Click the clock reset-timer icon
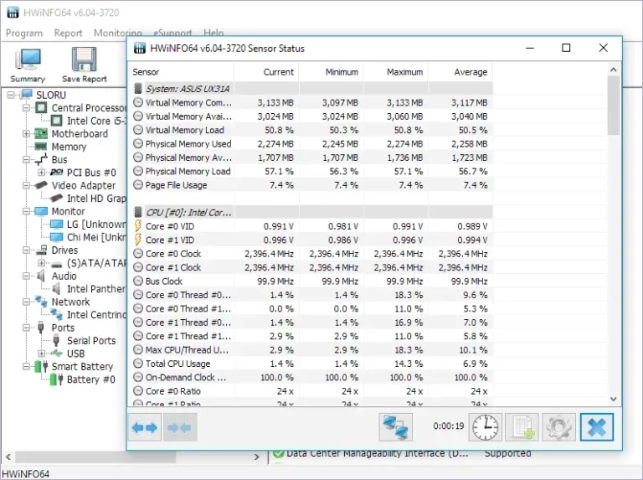 485,427
